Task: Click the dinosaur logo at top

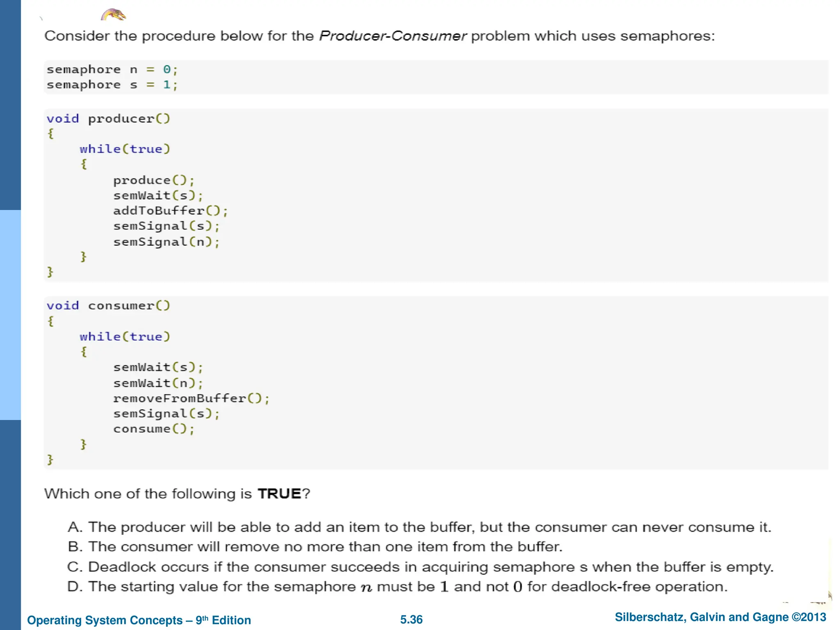Action: (114, 15)
